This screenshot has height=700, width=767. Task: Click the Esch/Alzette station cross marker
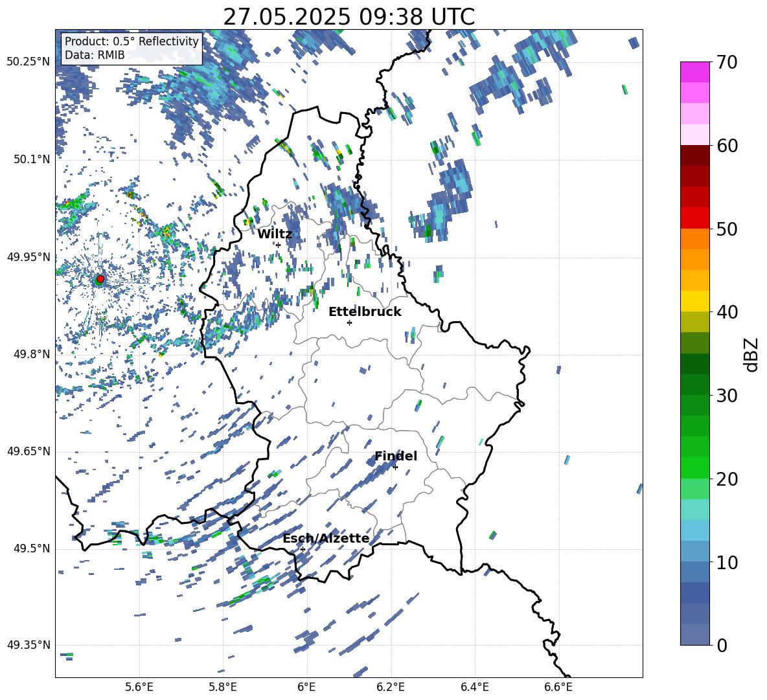(303, 549)
